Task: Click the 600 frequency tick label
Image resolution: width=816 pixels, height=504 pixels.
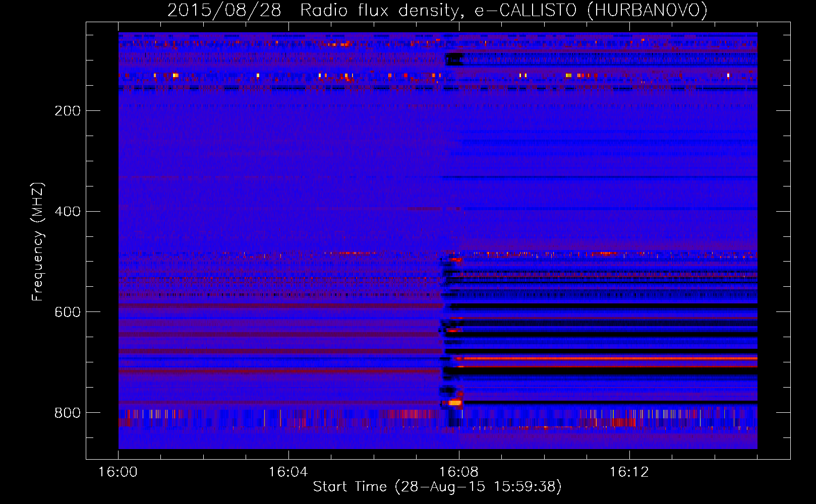Action: click(68, 312)
